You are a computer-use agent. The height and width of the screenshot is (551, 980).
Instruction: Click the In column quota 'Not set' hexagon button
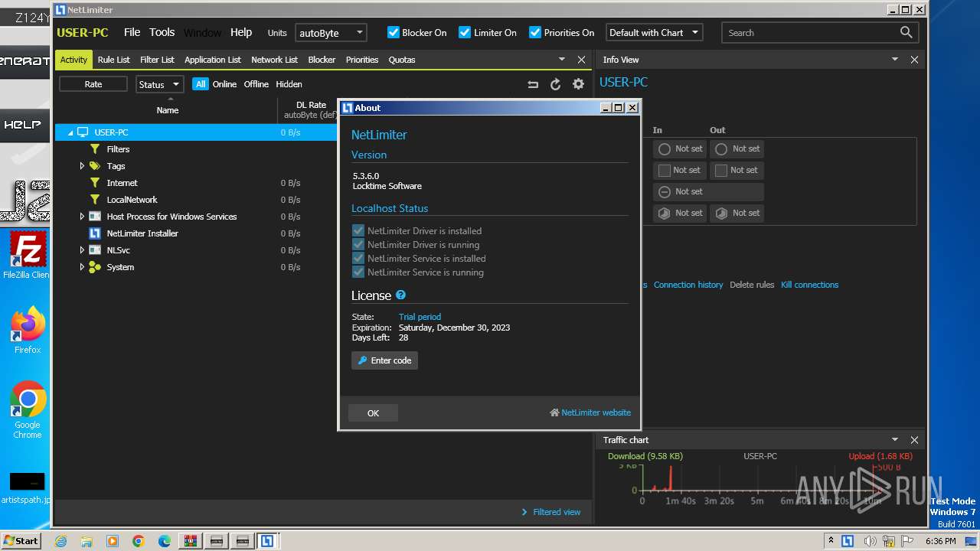680,213
